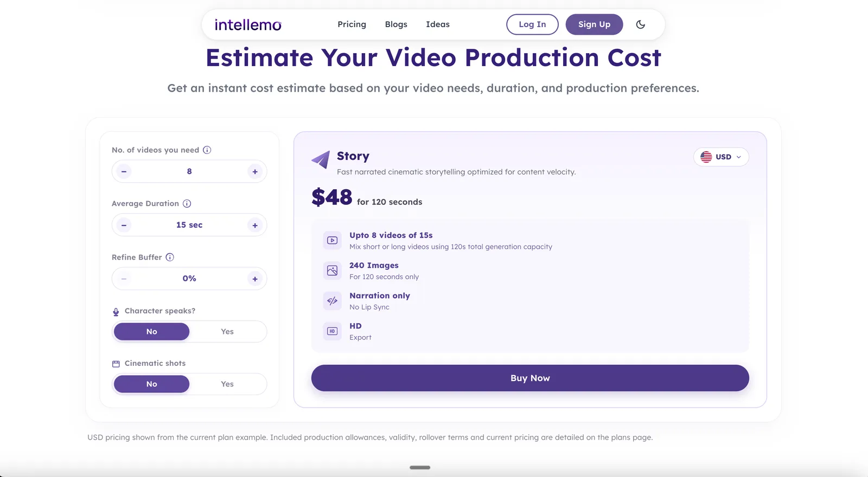
Task: Click the 'for 120 seconds' text
Action: coord(390,202)
